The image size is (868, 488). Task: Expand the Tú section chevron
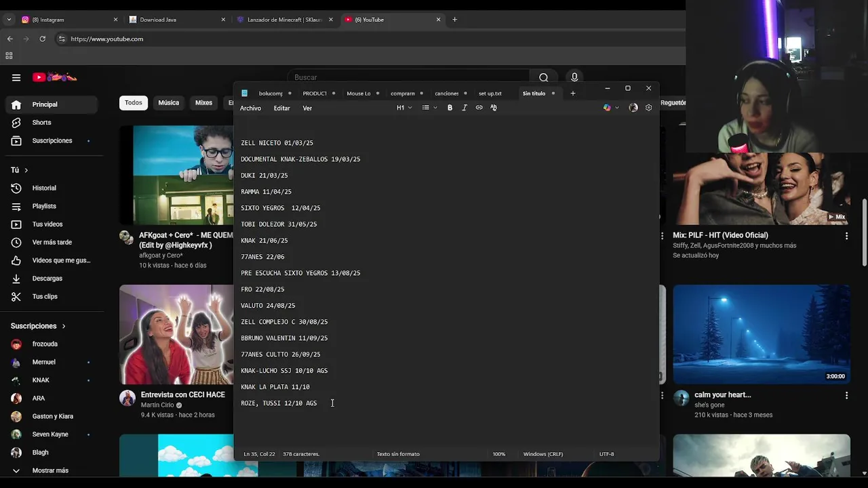26,170
